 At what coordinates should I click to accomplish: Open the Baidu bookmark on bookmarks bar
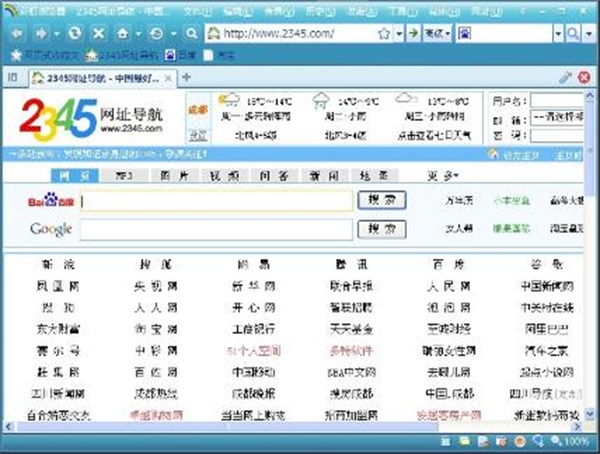180,56
